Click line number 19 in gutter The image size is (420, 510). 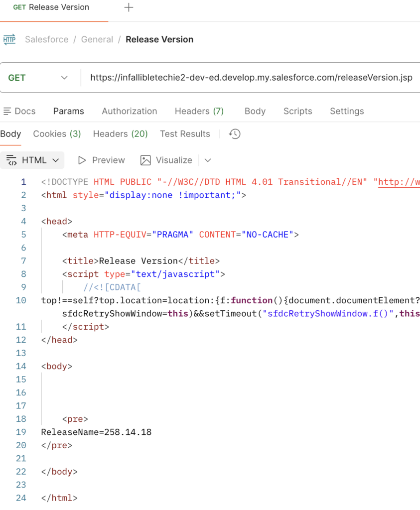pyautogui.click(x=21, y=432)
